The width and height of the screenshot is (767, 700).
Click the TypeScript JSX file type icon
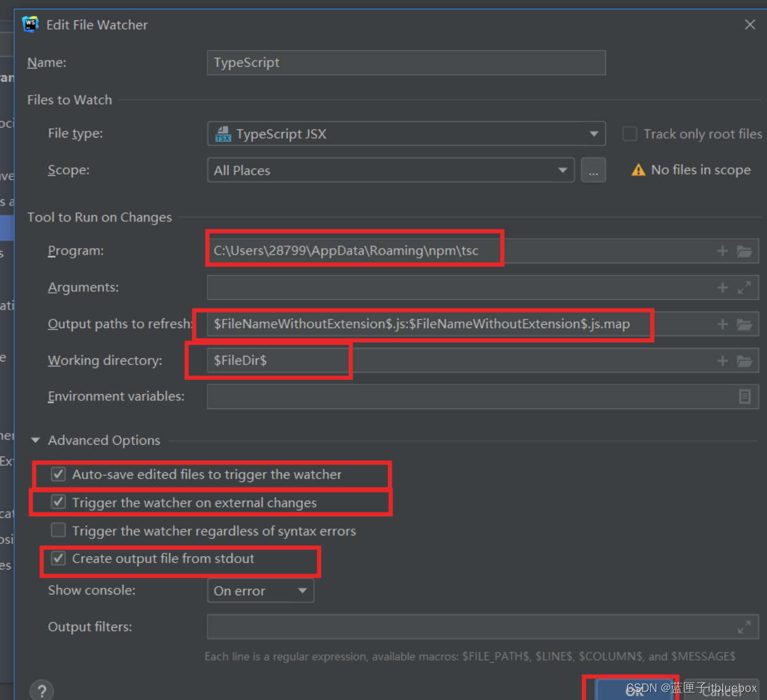(x=223, y=134)
